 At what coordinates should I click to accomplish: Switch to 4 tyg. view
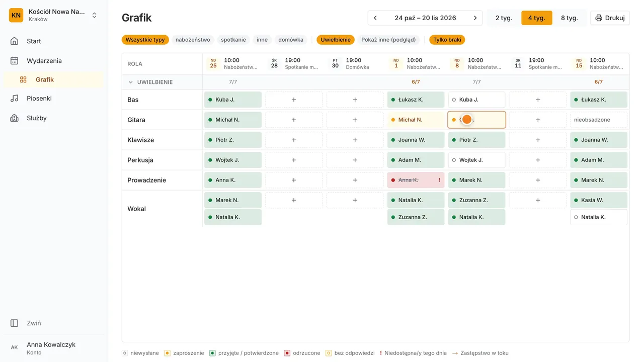pyautogui.click(x=537, y=18)
